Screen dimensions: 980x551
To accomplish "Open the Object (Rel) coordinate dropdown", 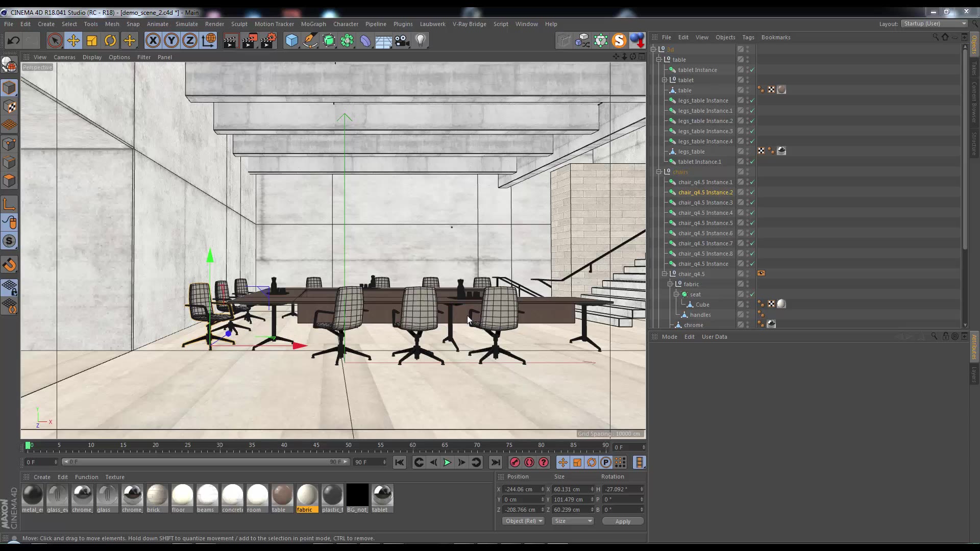I will pyautogui.click(x=524, y=521).
